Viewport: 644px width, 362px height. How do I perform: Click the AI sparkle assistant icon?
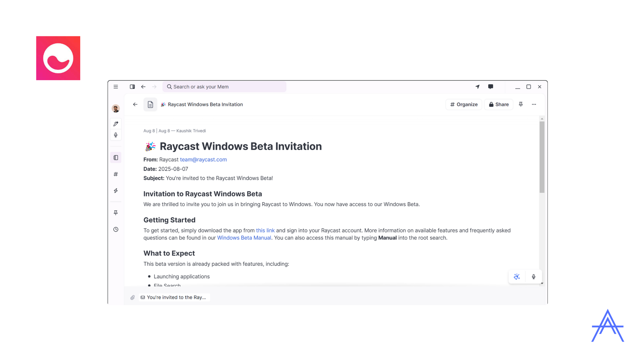pos(517,277)
